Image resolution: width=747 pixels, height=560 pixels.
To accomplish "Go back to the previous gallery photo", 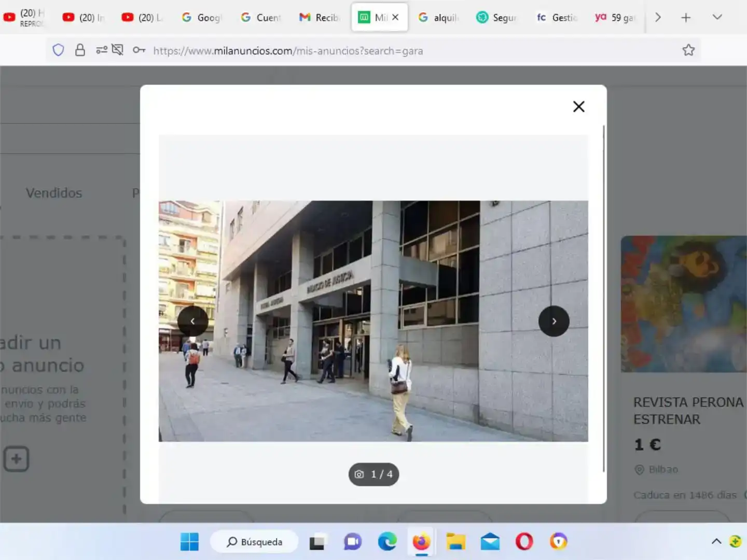I will pos(193,321).
